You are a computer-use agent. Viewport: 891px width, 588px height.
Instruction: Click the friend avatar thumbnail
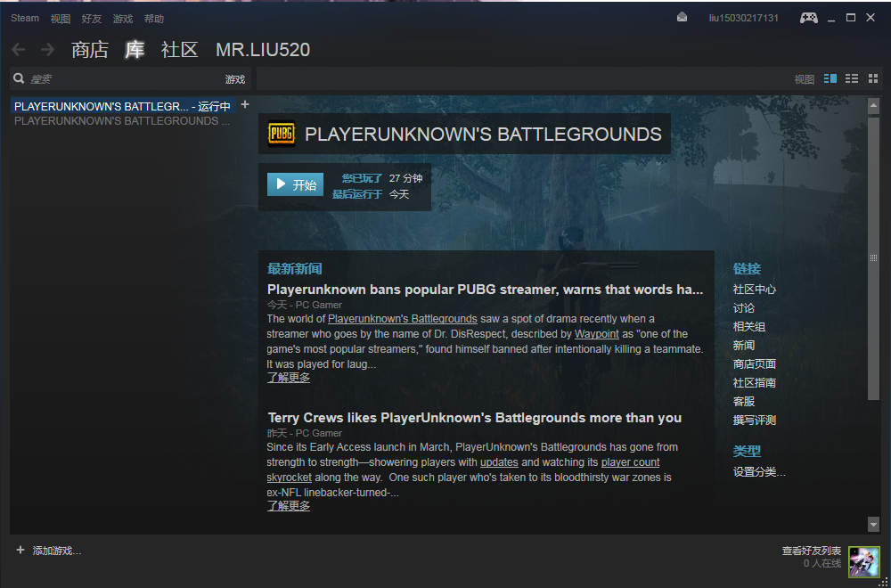[x=863, y=562]
